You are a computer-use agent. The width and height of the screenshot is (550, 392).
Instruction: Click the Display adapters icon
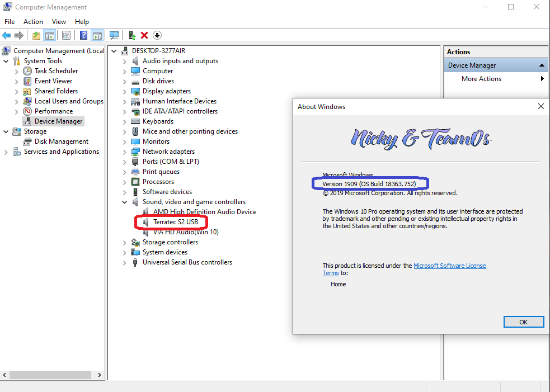pos(135,91)
